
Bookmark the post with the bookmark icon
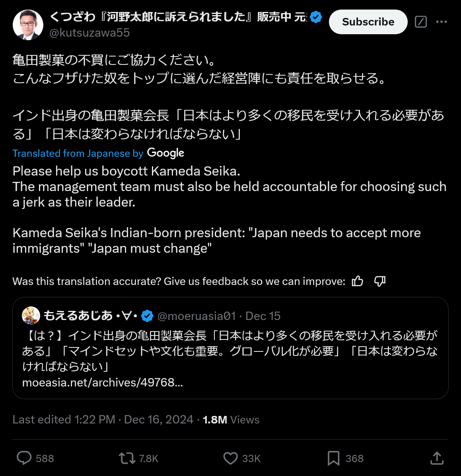click(333, 458)
